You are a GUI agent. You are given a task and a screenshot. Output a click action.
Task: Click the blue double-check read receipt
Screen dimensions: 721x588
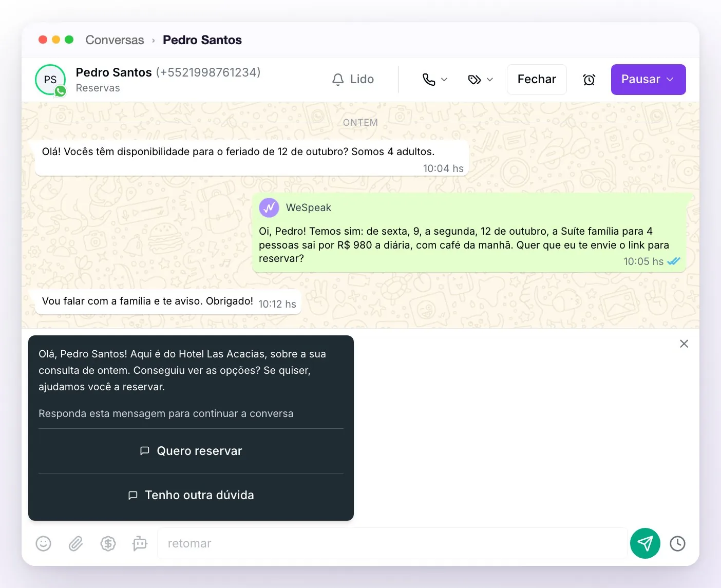[x=674, y=261]
